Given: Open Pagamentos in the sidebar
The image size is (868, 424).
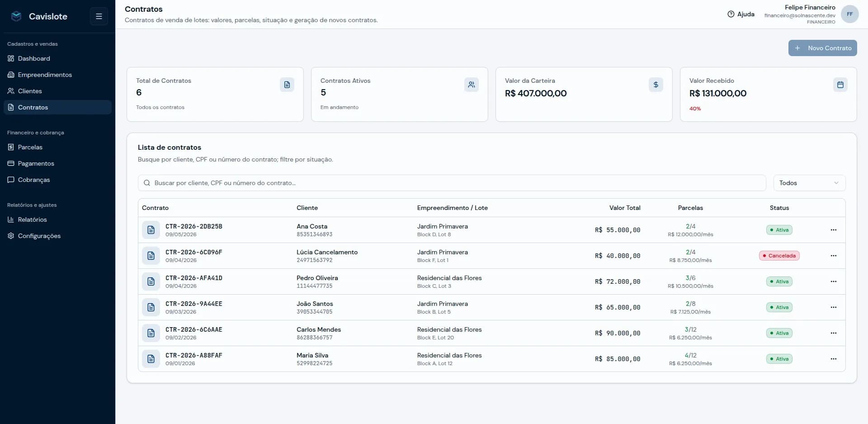Looking at the screenshot, I should (x=57, y=163).
